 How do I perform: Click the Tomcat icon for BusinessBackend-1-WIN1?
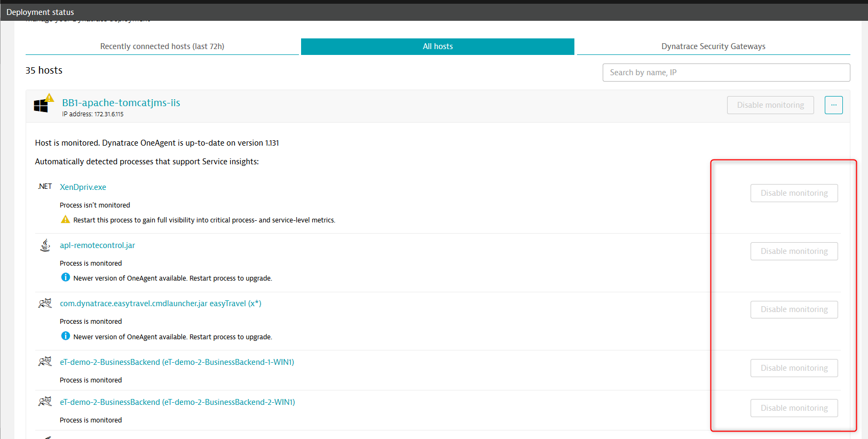coord(45,362)
